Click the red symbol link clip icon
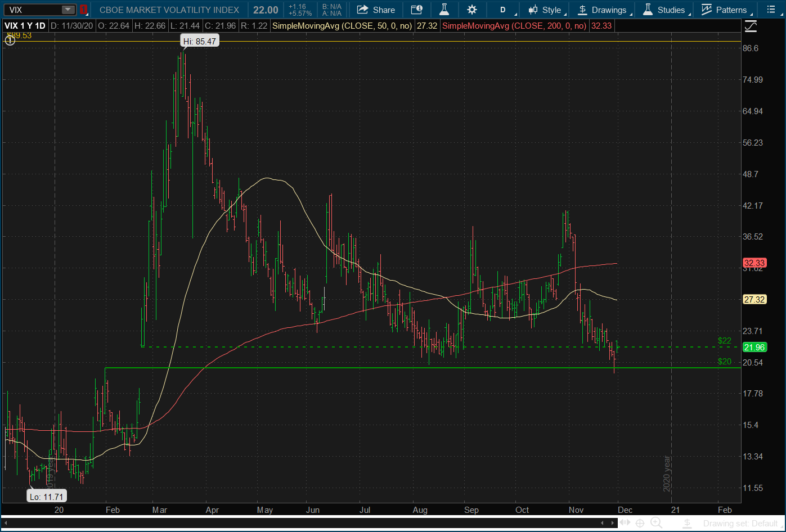Image resolution: width=786 pixels, height=532 pixels. tap(83, 10)
